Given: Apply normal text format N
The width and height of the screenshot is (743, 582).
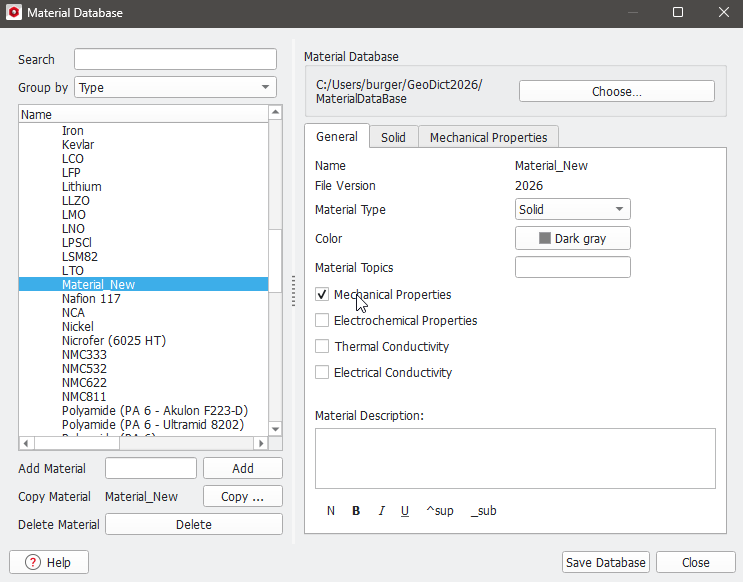Looking at the screenshot, I should [x=331, y=510].
